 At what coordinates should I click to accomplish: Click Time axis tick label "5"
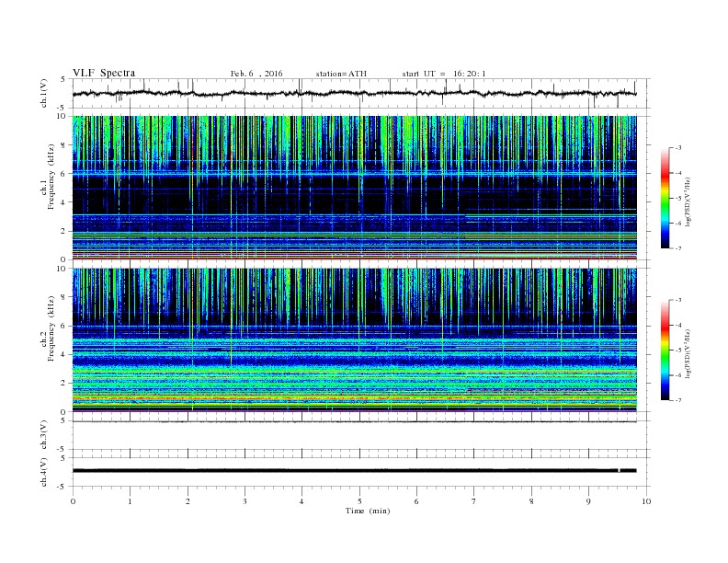pyautogui.click(x=359, y=501)
